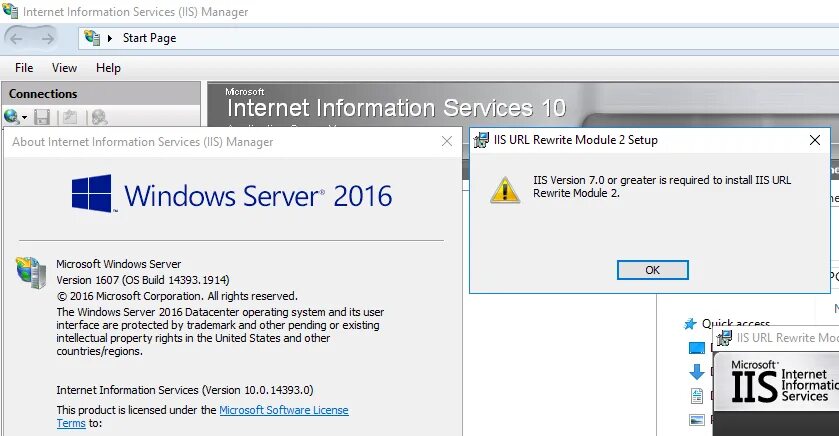Click the 'Internet Information Services (Version 10.0.14393.0)' text
The width and height of the screenshot is (839, 436).
[185, 390]
